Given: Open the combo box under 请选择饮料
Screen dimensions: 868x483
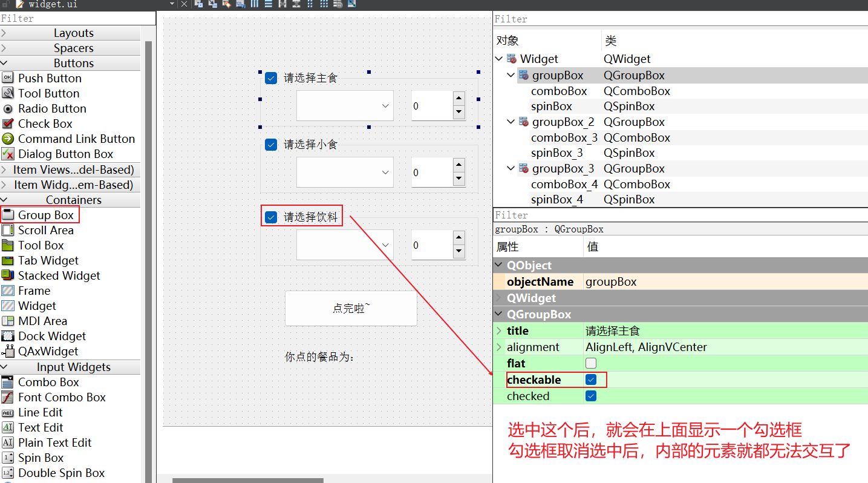Looking at the screenshot, I should click(345, 245).
